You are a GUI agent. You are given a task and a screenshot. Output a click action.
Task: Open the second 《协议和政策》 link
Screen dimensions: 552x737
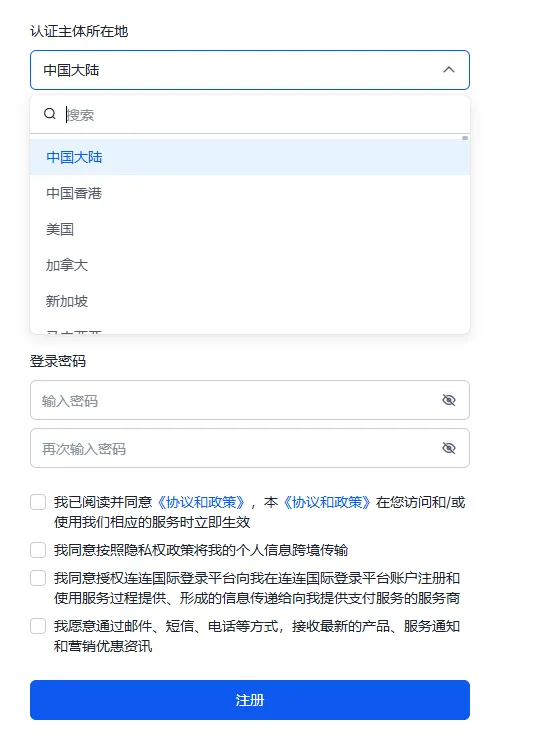tap(327, 502)
